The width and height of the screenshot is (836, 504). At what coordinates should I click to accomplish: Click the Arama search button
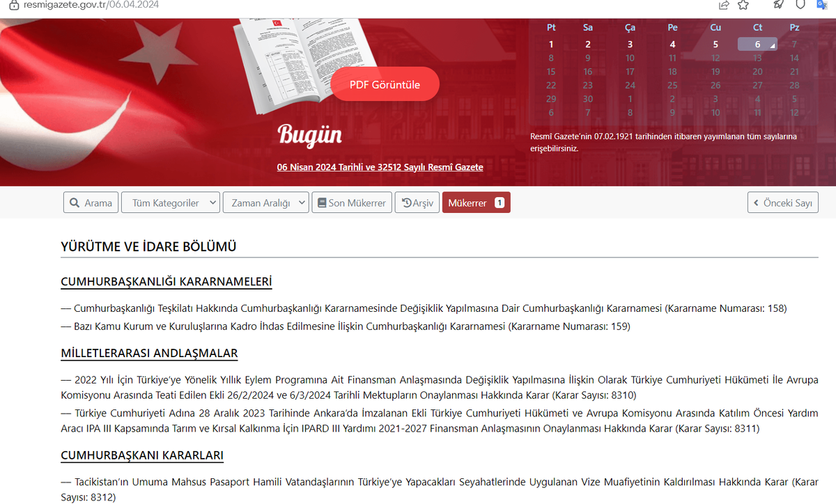91,203
